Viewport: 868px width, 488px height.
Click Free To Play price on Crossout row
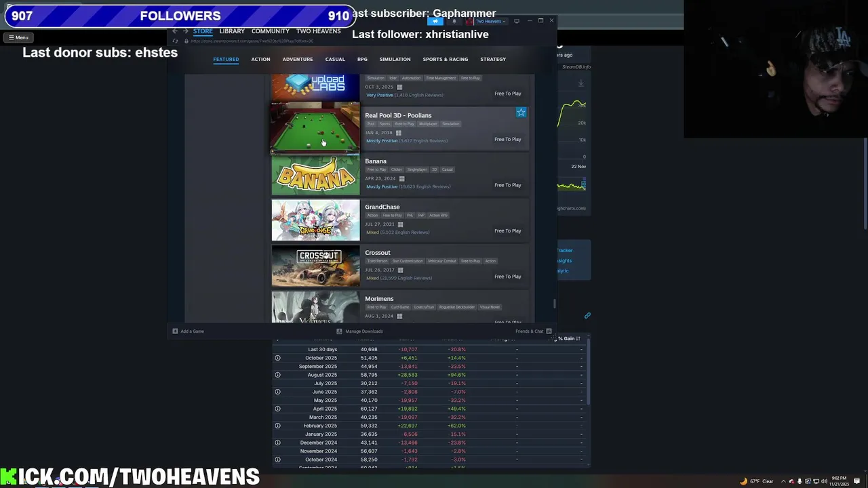pyautogui.click(x=508, y=277)
